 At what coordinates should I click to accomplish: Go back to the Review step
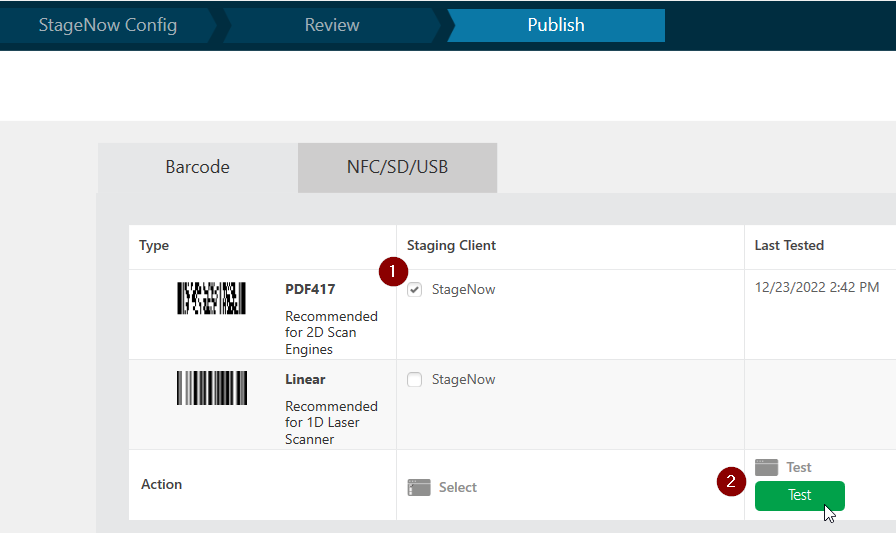coord(332,25)
